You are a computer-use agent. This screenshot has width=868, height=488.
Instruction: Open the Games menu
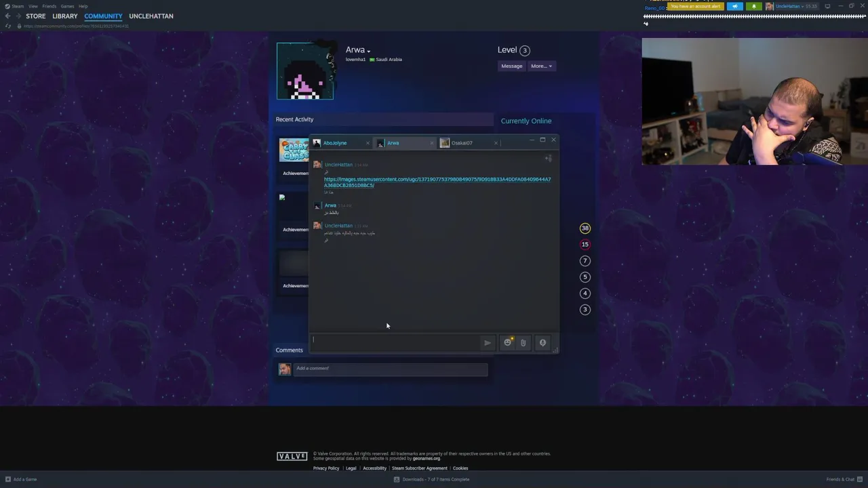coord(67,6)
